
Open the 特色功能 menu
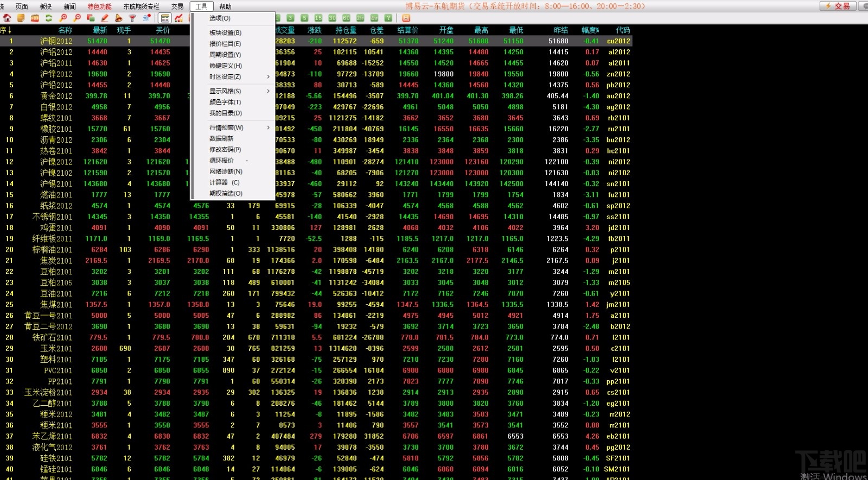99,7
